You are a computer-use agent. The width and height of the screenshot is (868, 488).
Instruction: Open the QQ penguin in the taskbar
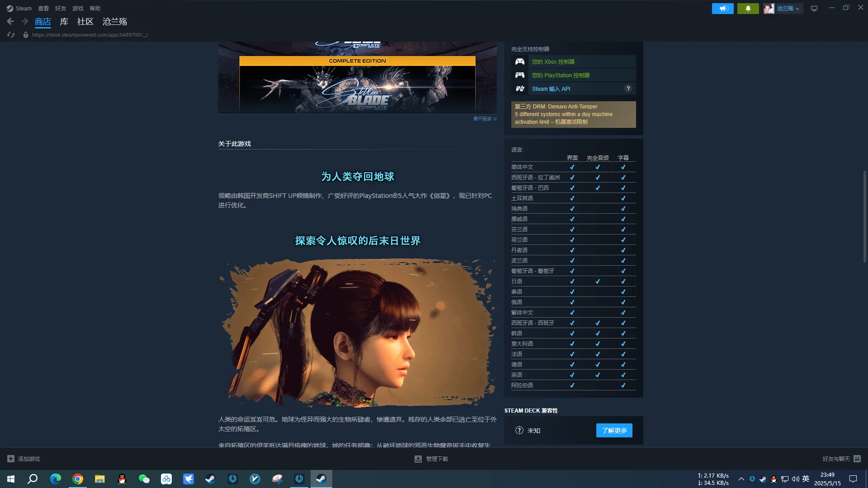pos(122,479)
